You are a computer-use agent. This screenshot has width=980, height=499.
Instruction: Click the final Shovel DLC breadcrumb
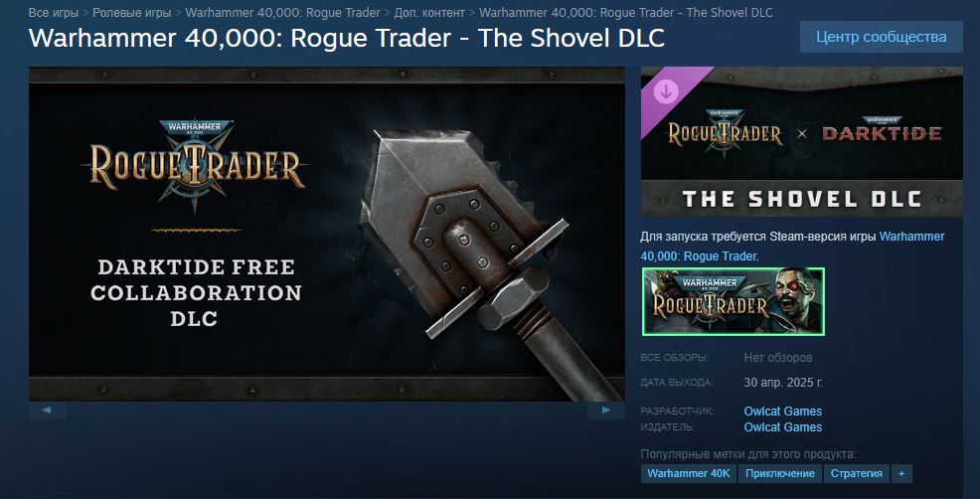[x=625, y=13]
